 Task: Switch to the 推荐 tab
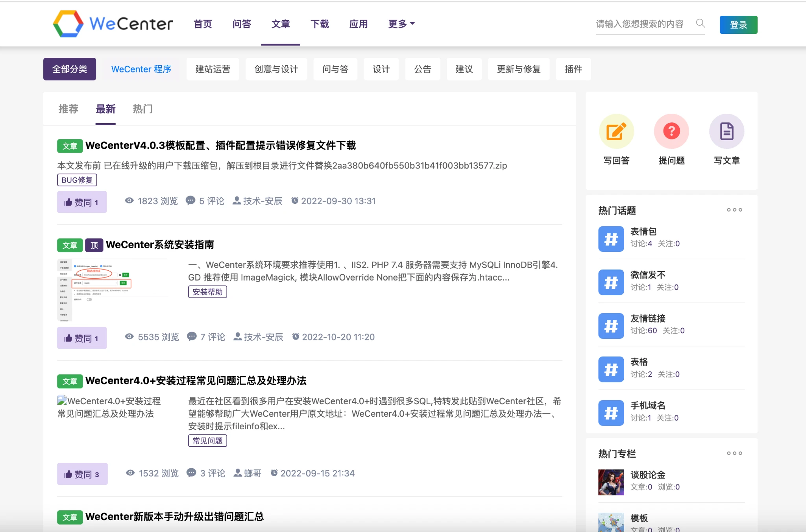pyautogui.click(x=68, y=109)
